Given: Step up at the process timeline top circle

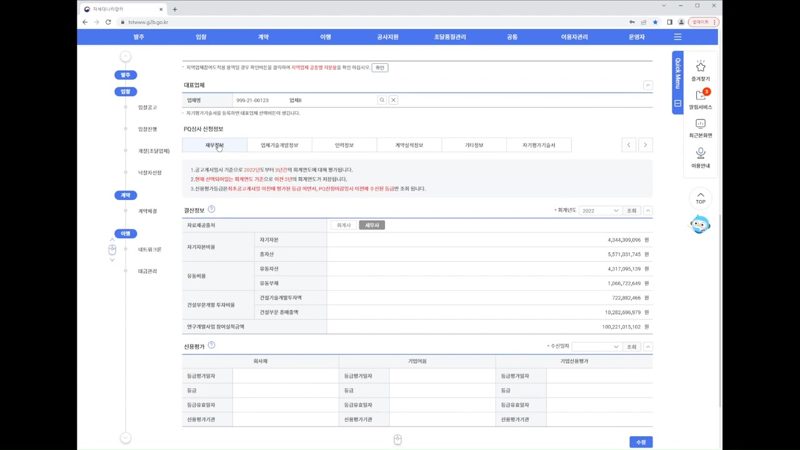Looking at the screenshot, I should pyautogui.click(x=126, y=57).
